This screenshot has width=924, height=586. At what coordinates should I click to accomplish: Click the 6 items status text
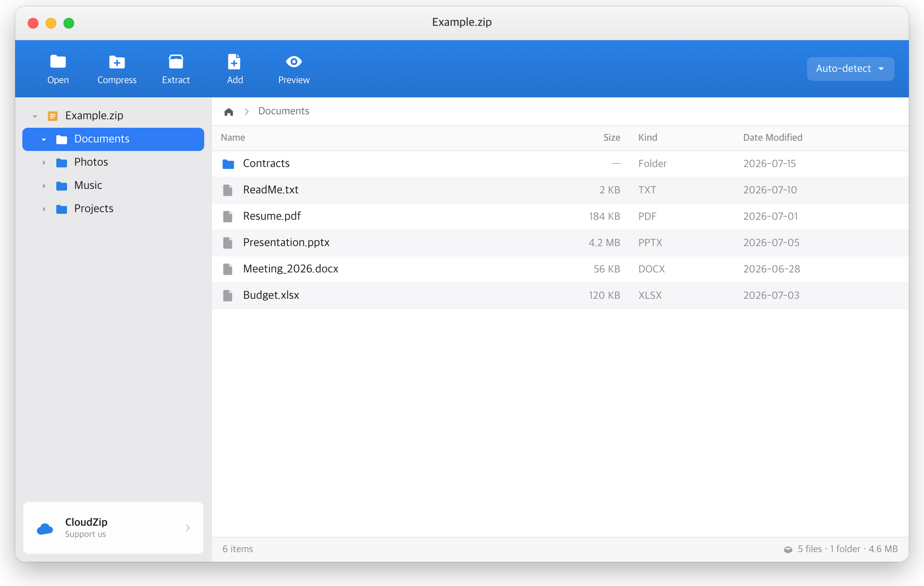pos(238,549)
